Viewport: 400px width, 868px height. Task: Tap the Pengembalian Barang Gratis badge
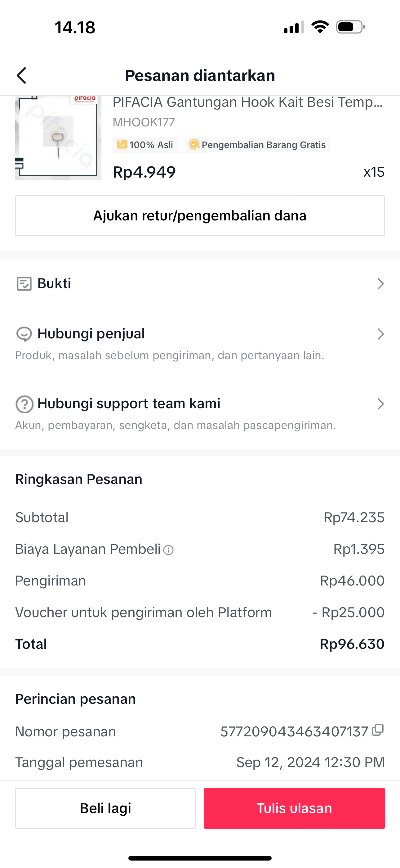257,145
